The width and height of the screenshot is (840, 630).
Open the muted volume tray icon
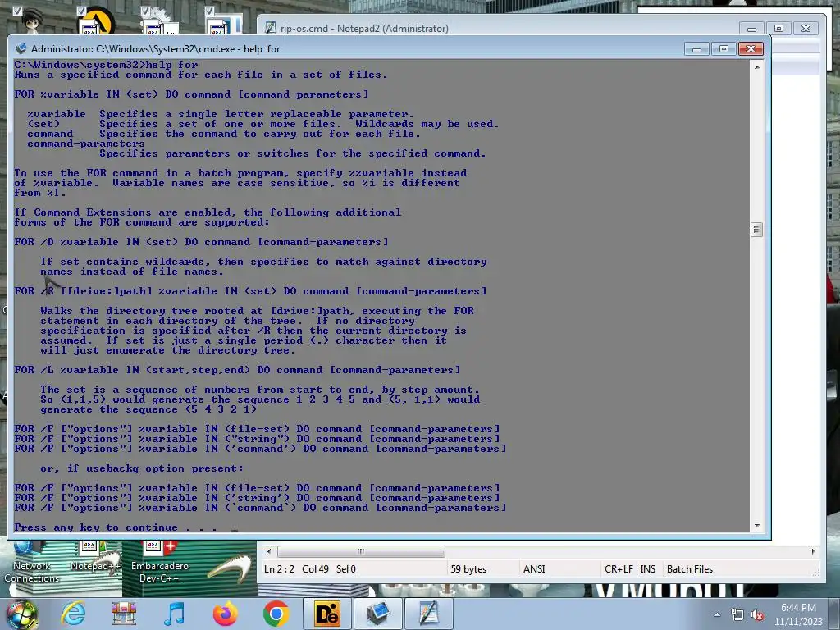click(757, 615)
